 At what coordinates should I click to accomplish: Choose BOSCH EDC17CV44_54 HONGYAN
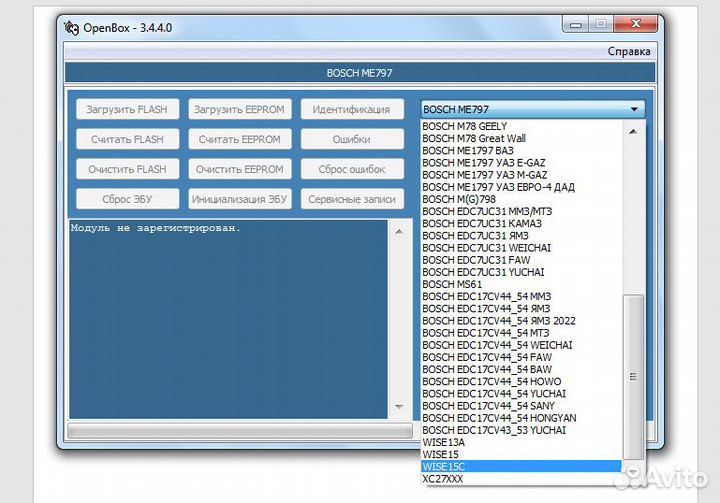click(x=521, y=418)
